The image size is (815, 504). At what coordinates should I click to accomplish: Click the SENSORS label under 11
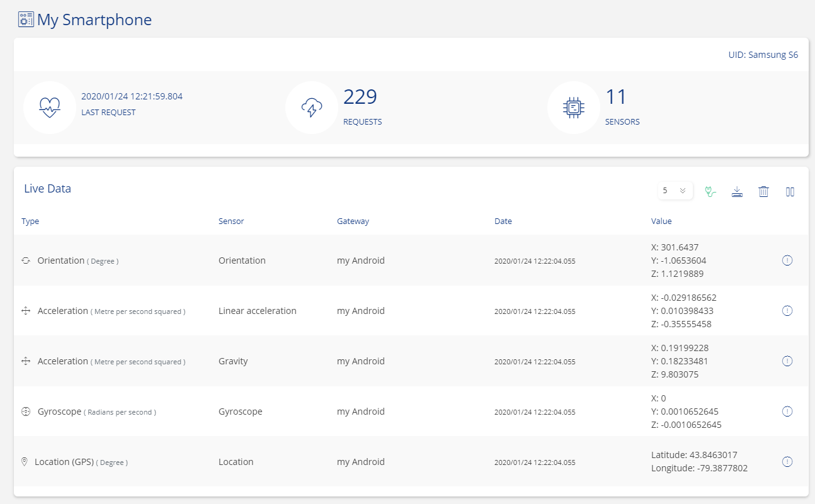point(623,122)
